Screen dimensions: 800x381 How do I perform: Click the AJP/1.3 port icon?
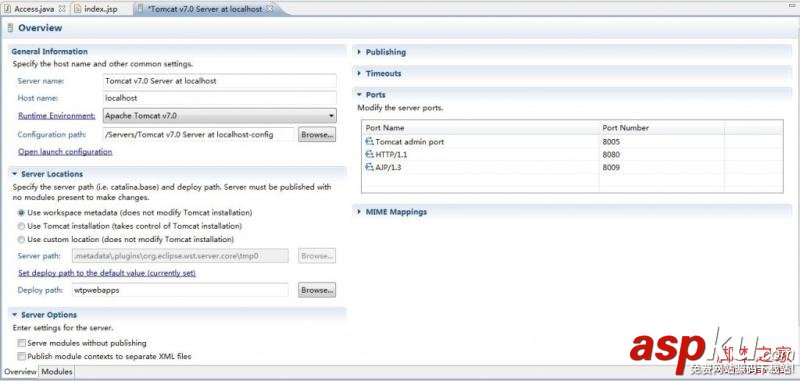[x=369, y=167]
